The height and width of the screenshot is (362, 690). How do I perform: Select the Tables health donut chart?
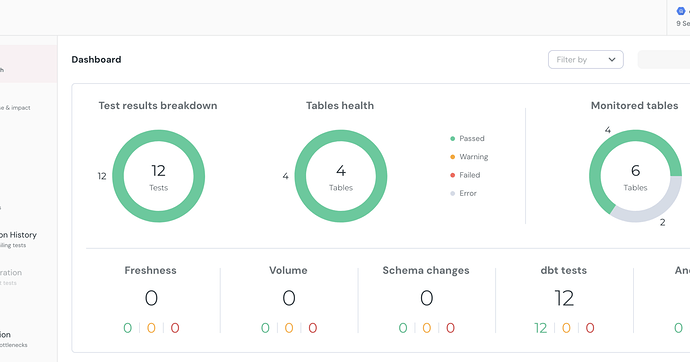click(341, 176)
